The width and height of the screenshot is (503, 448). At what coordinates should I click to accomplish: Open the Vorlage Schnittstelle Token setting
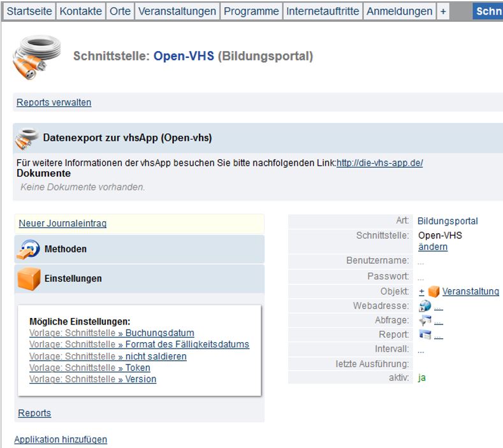[90, 367]
